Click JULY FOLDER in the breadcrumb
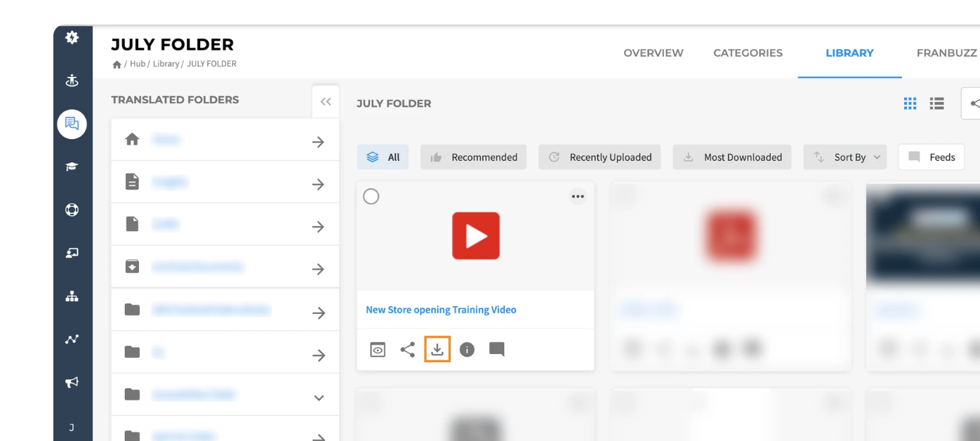Image resolution: width=980 pixels, height=441 pixels. click(211, 64)
